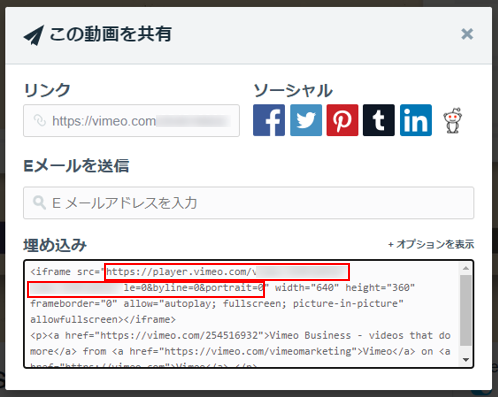The width and height of the screenshot is (498, 397).
Task: Show embed options via +オプションを表示
Action: click(431, 244)
